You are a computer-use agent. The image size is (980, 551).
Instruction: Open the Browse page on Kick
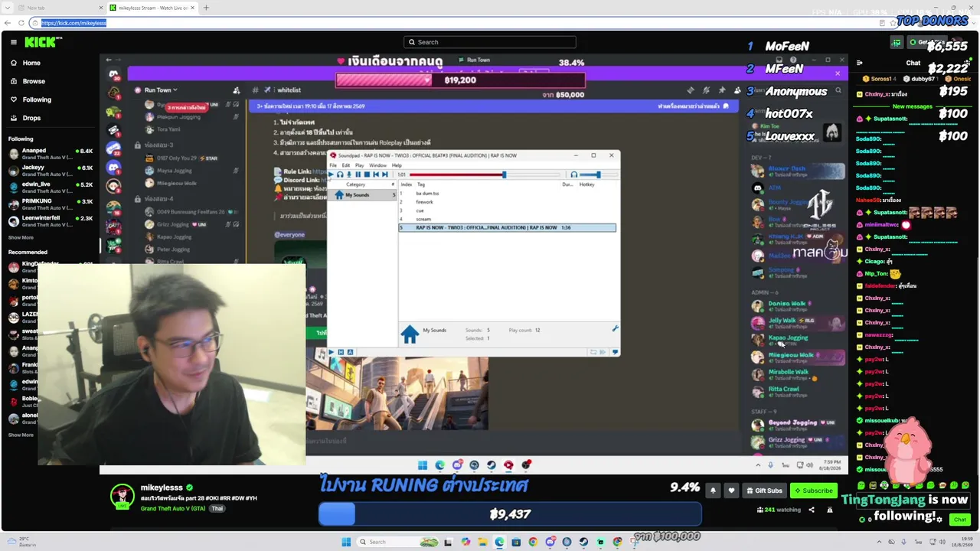click(x=28, y=81)
